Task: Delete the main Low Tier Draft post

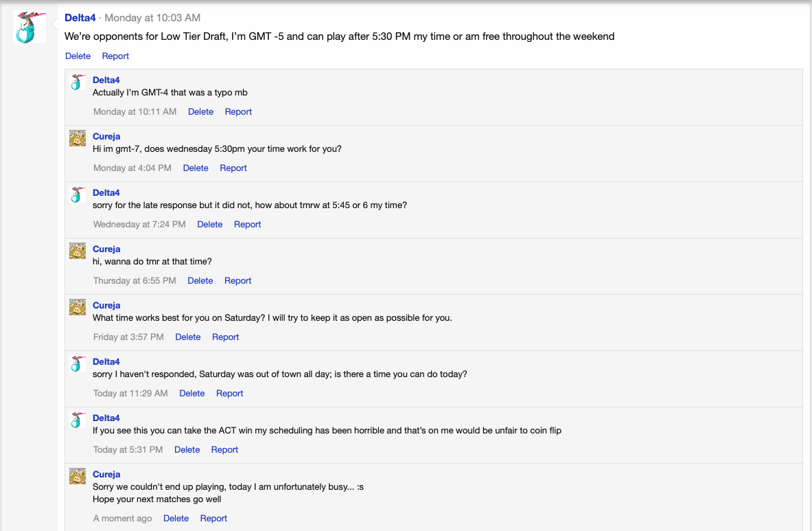Action: click(78, 56)
